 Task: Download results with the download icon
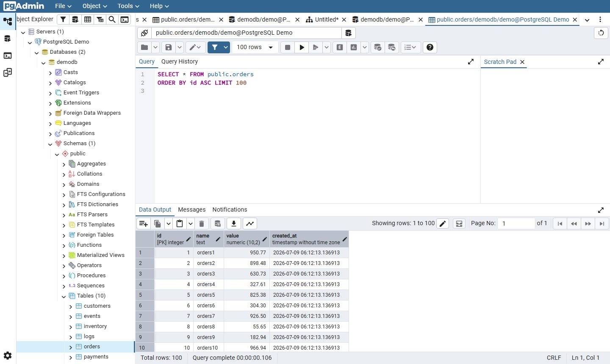(234, 223)
